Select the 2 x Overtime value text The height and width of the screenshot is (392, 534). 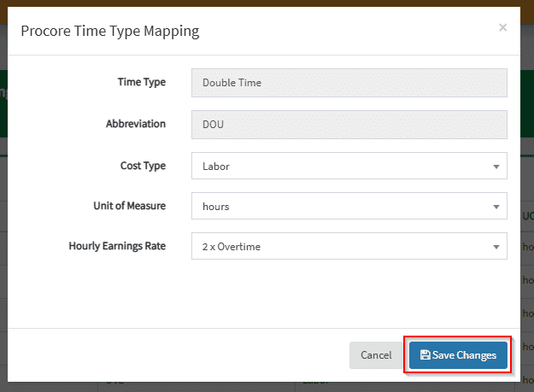(x=231, y=247)
